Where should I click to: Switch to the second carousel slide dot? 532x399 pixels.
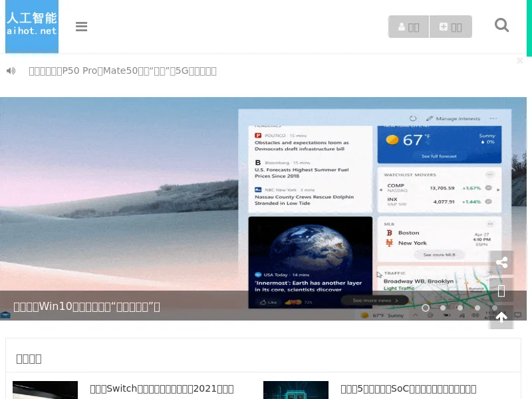click(x=443, y=308)
